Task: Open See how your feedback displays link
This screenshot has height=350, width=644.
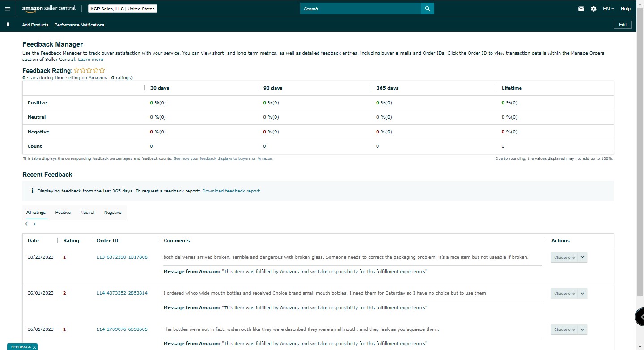Action: (223, 158)
